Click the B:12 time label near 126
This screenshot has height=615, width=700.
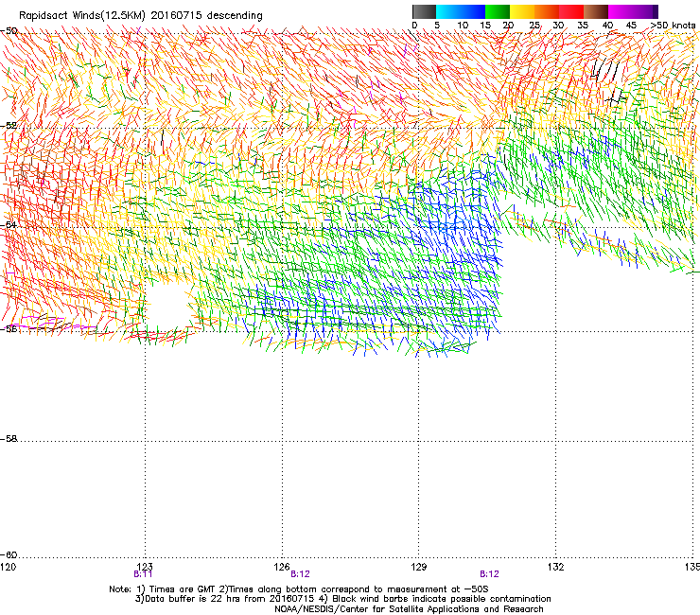click(300, 574)
